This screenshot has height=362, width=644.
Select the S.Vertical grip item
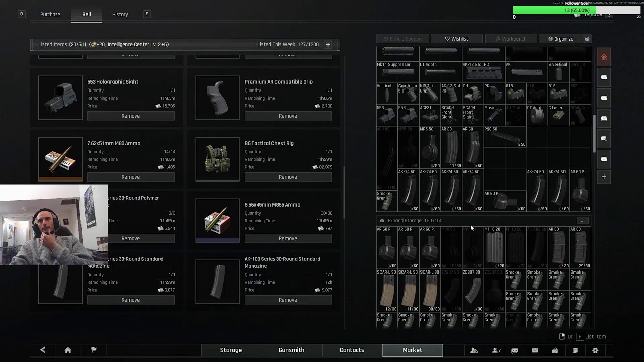tap(558, 72)
